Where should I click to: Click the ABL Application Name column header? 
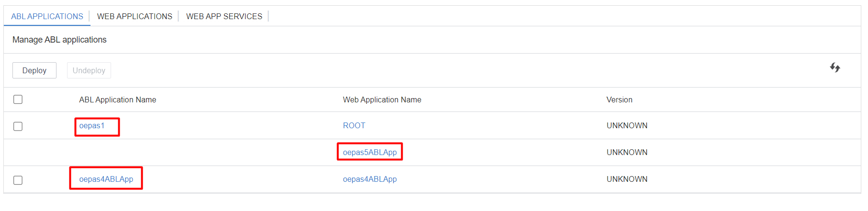click(x=118, y=100)
